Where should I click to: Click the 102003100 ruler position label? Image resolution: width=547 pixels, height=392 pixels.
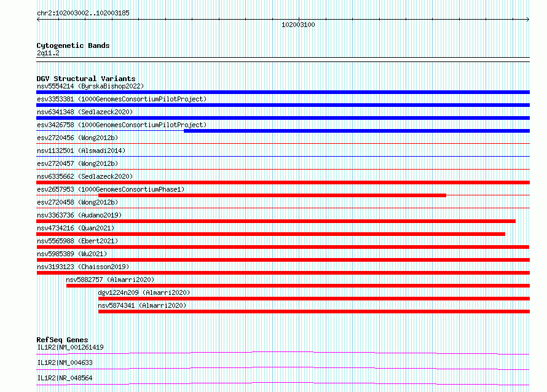click(x=298, y=25)
